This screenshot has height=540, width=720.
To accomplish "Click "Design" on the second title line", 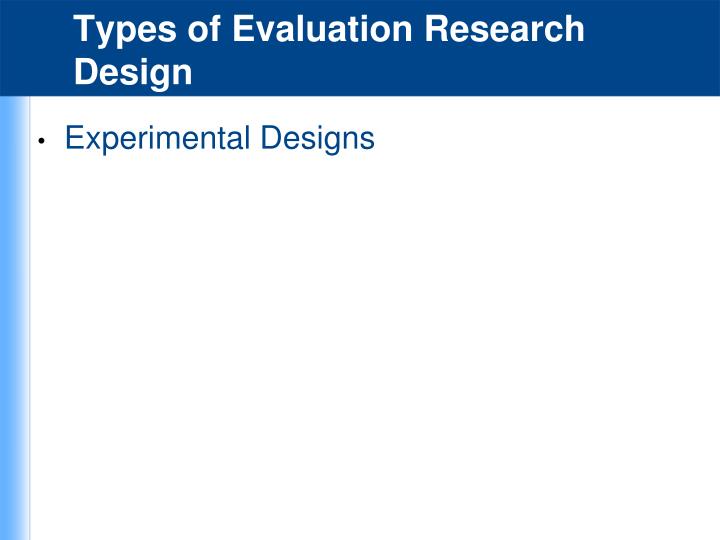I will (x=133, y=73).
